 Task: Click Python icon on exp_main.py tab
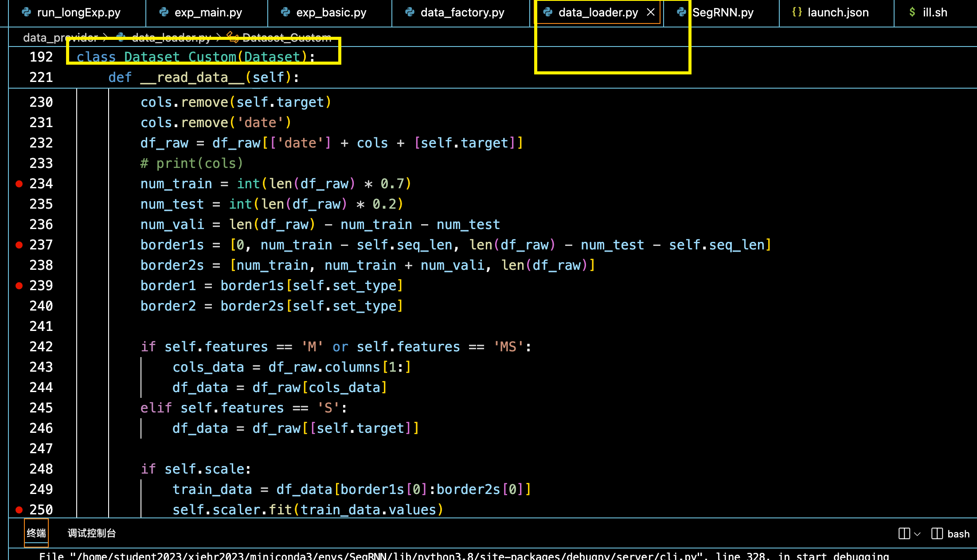pos(164,12)
